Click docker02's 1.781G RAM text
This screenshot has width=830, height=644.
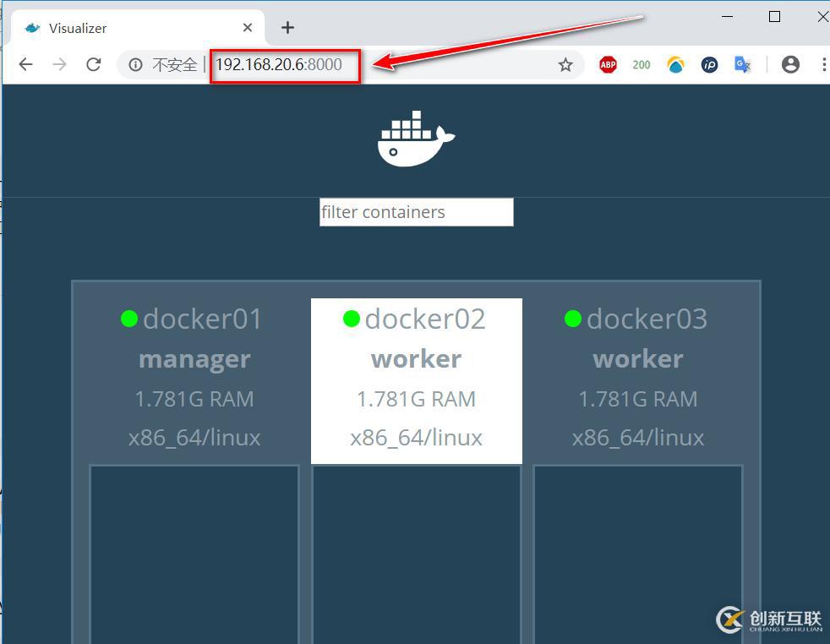click(416, 399)
